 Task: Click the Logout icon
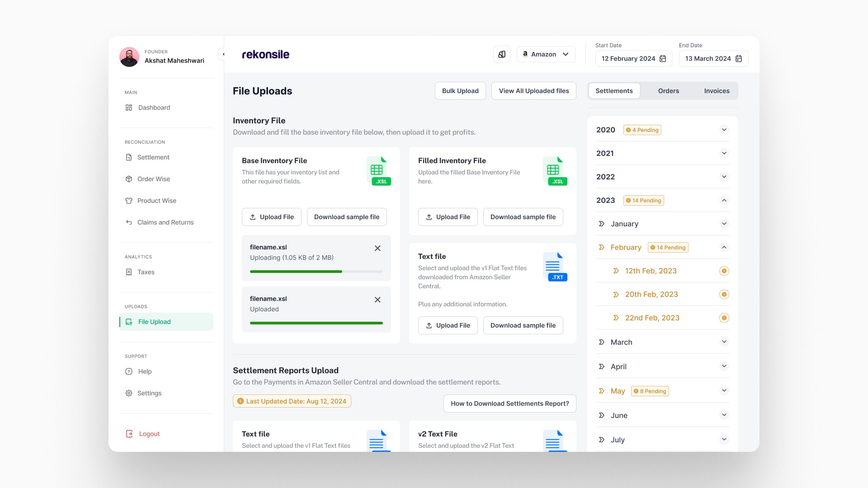point(129,434)
